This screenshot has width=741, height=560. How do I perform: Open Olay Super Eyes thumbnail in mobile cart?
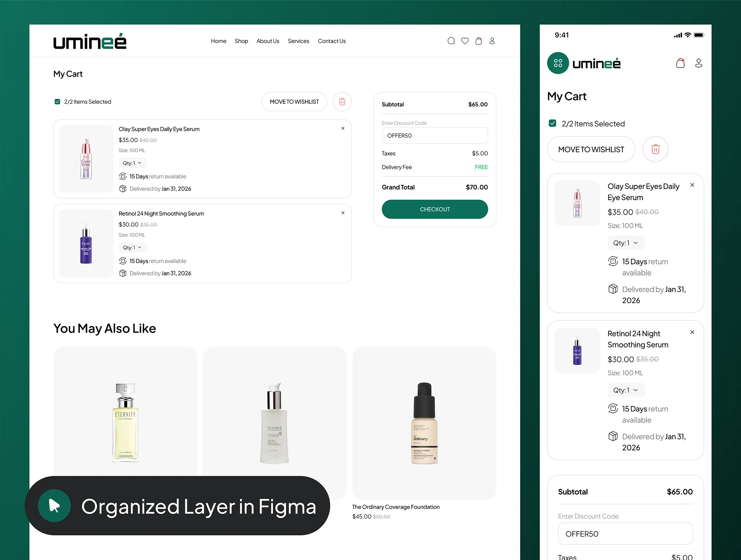tap(577, 203)
